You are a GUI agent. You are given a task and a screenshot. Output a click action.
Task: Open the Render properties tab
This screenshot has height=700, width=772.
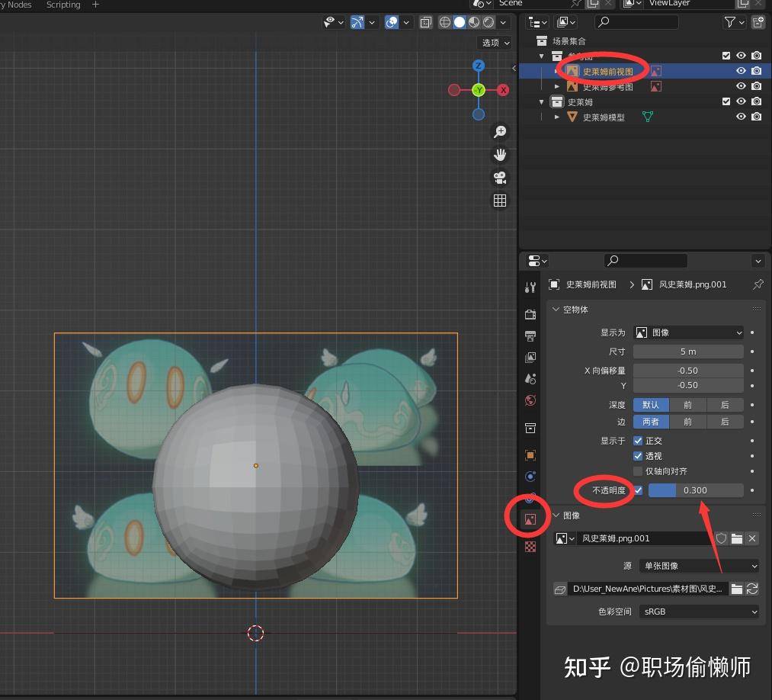pyautogui.click(x=530, y=314)
